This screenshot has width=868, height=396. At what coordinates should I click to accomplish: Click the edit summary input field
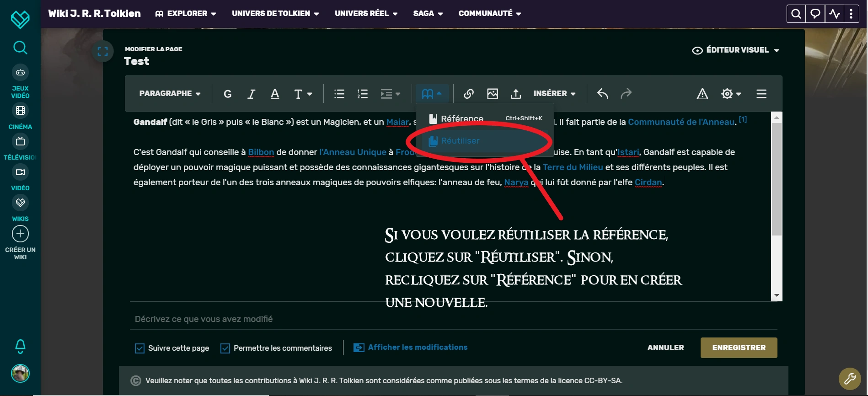[454, 319]
